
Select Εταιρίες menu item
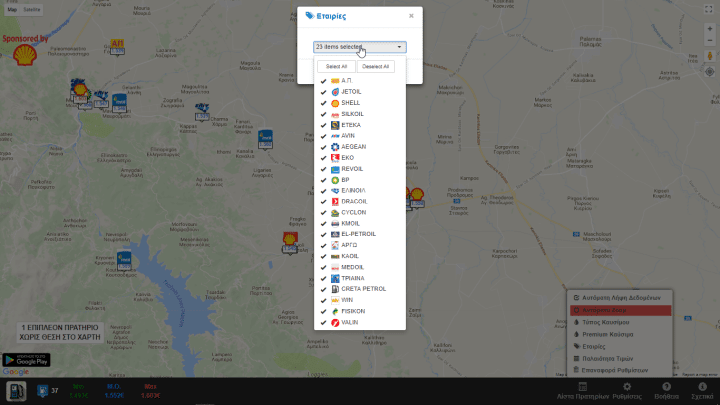click(620, 347)
